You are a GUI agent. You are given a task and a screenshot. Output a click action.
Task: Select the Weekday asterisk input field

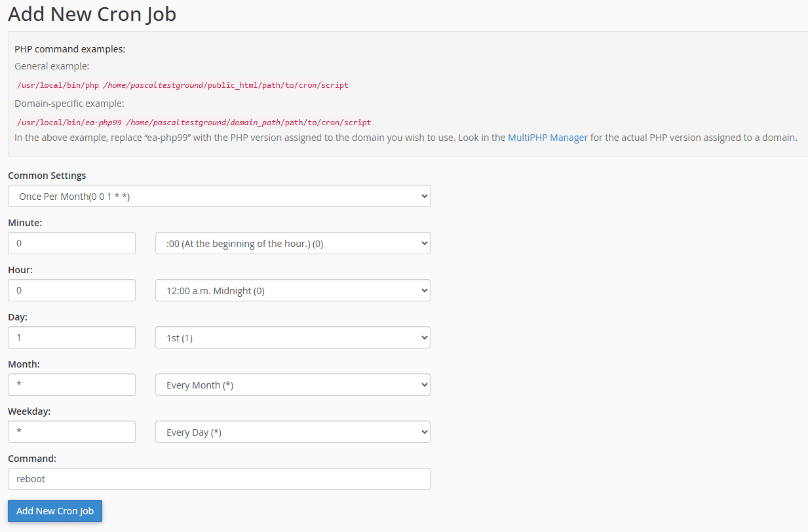coord(71,432)
